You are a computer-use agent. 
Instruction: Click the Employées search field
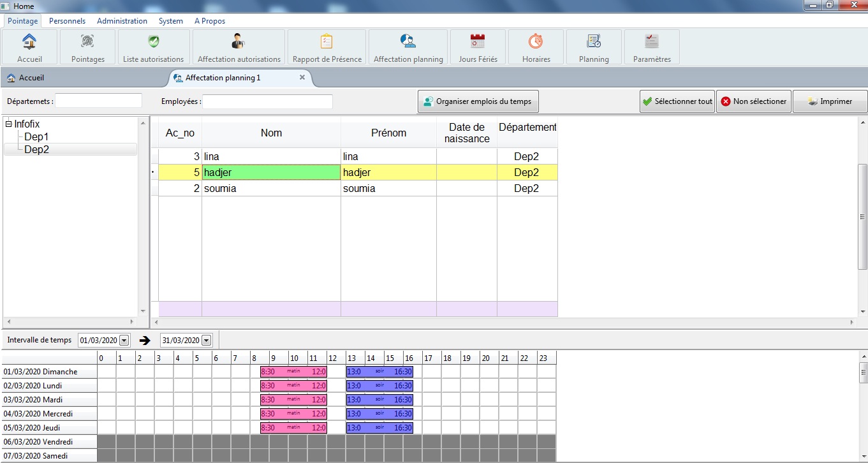coord(267,101)
